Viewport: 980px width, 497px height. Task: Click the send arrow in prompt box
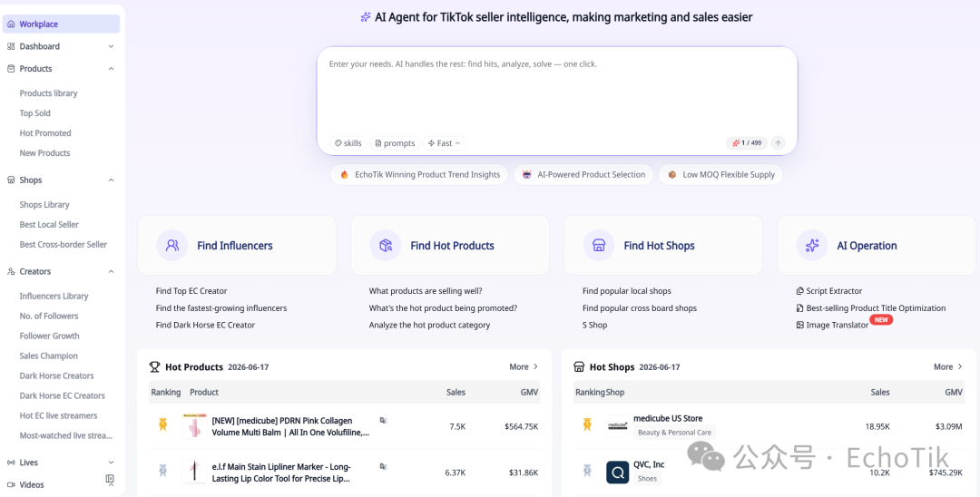tap(779, 143)
